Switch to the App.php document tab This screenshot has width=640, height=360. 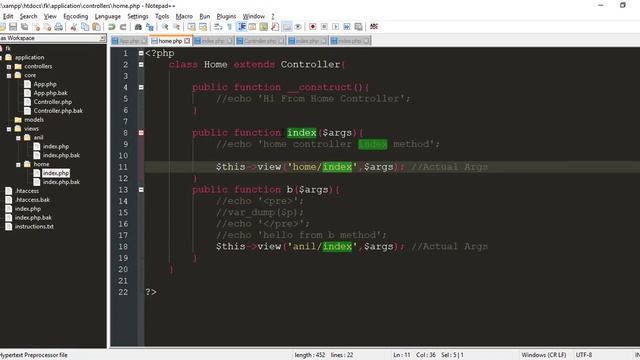pos(129,41)
